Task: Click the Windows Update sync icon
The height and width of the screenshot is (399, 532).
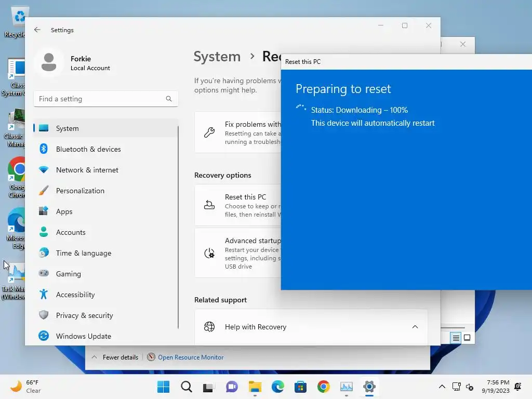Action: click(x=44, y=336)
